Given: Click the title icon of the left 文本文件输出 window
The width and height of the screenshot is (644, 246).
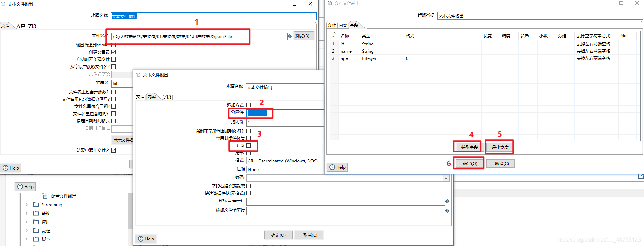Looking at the screenshot, I should pyautogui.click(x=3, y=4).
